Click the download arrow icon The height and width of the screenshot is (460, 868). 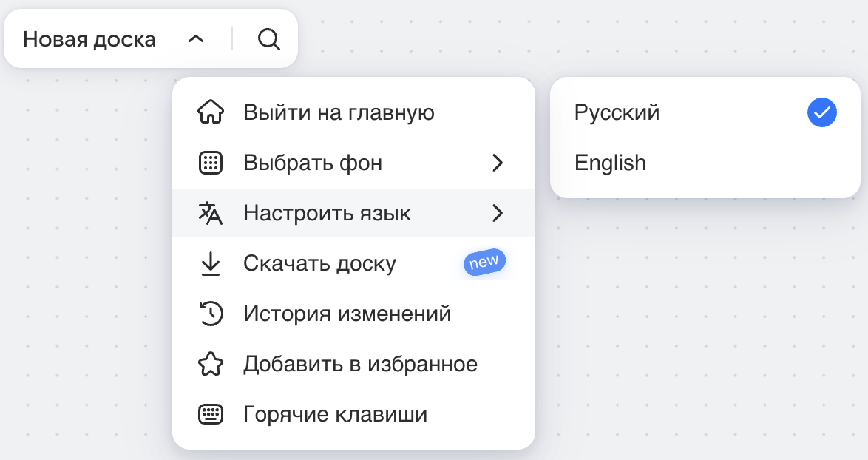211,263
